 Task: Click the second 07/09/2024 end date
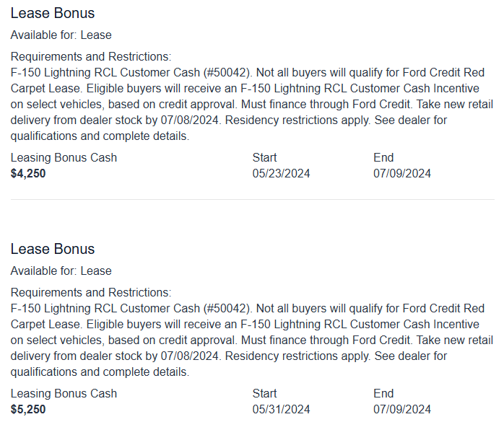[x=401, y=410]
